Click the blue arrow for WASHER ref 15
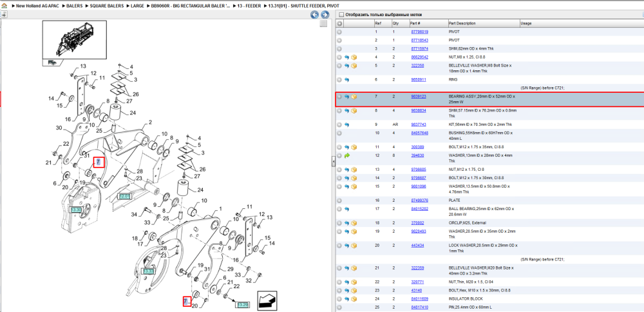This screenshot has height=312, width=644. tap(346, 187)
